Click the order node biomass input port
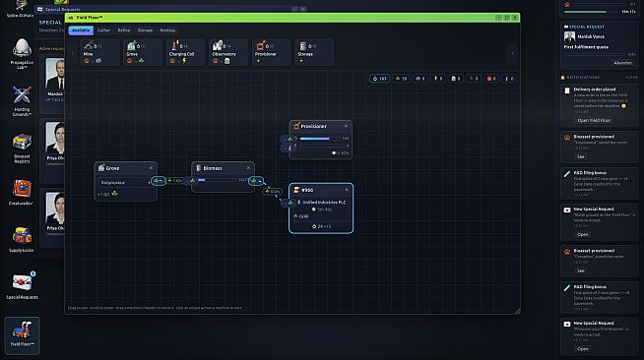 tap(290, 203)
